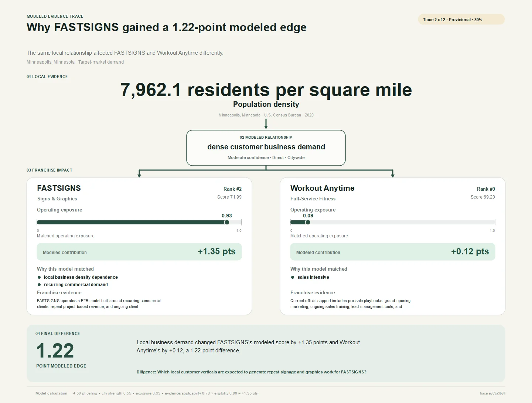The width and height of the screenshot is (532, 403).
Task: Click the "Signs & Graphics" category text
Action: pos(57,199)
